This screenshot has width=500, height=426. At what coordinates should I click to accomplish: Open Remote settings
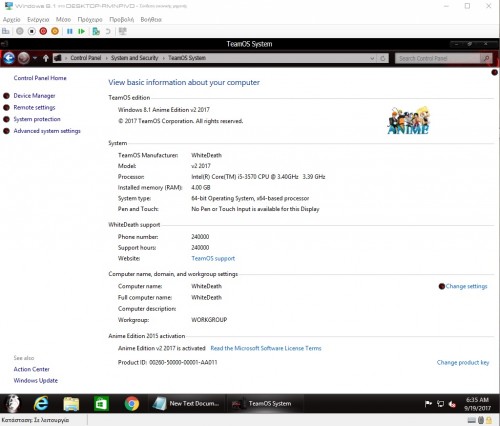click(x=34, y=107)
